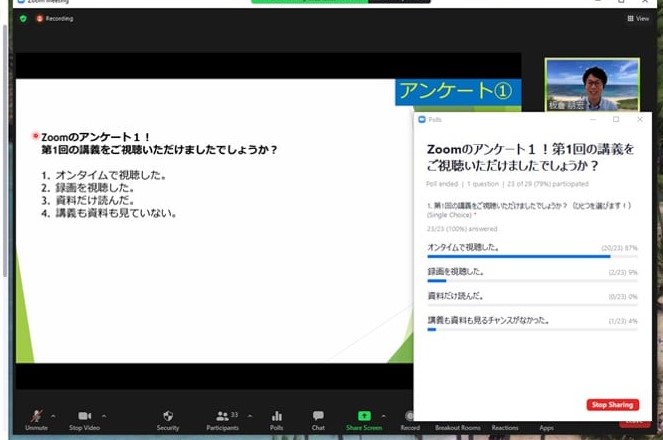Click the Poll ended status text

(x=442, y=184)
